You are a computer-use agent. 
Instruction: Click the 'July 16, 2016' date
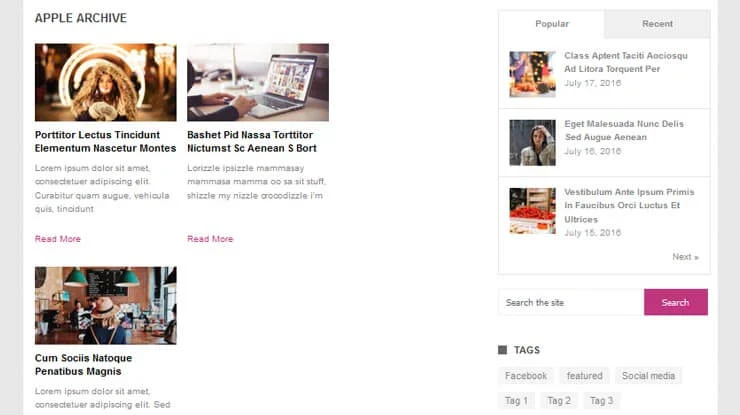click(x=592, y=152)
